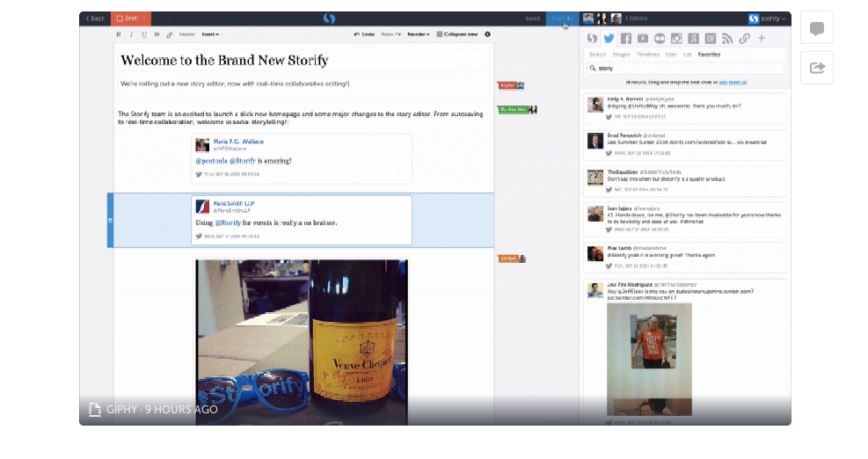
Task: Select the RSS feed source icon
Action: coord(727,38)
